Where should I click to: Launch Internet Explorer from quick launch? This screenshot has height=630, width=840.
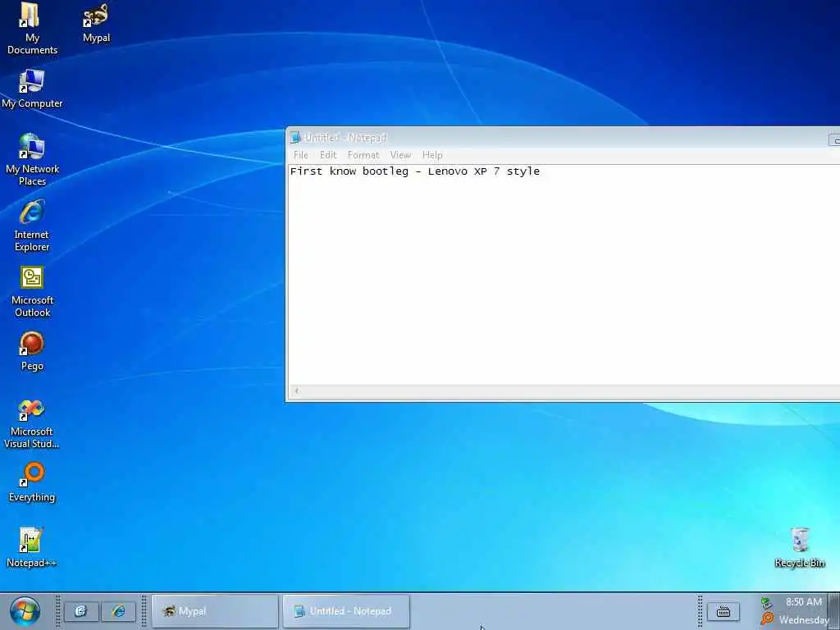(x=118, y=611)
